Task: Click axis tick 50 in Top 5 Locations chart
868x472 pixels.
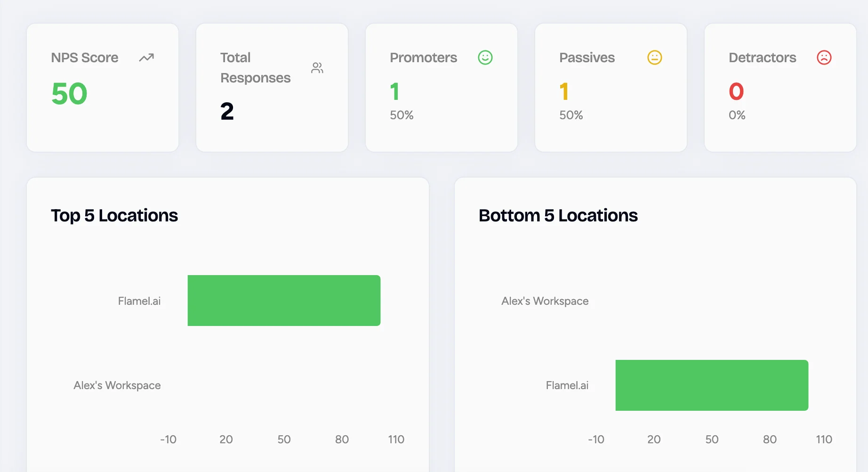Action: point(284,439)
